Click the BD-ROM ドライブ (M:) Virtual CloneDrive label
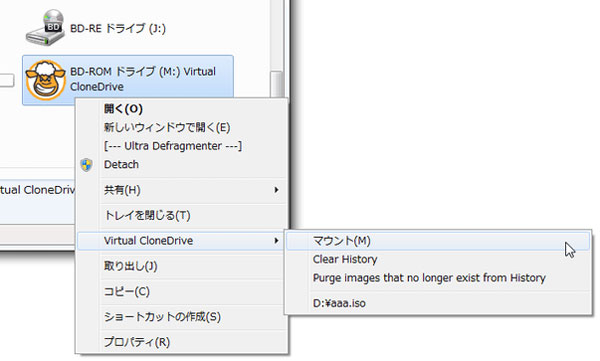Viewport: 600px width, 361px height. pyautogui.click(x=143, y=79)
